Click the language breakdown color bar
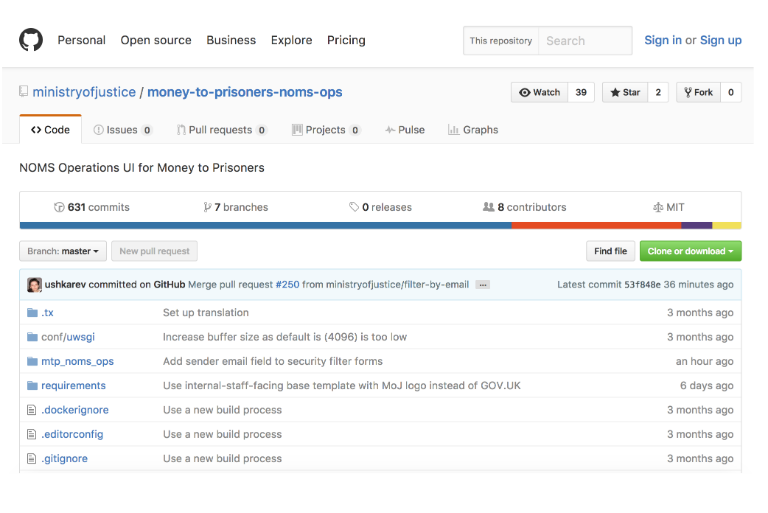This screenshot has width=768, height=513. [380, 225]
